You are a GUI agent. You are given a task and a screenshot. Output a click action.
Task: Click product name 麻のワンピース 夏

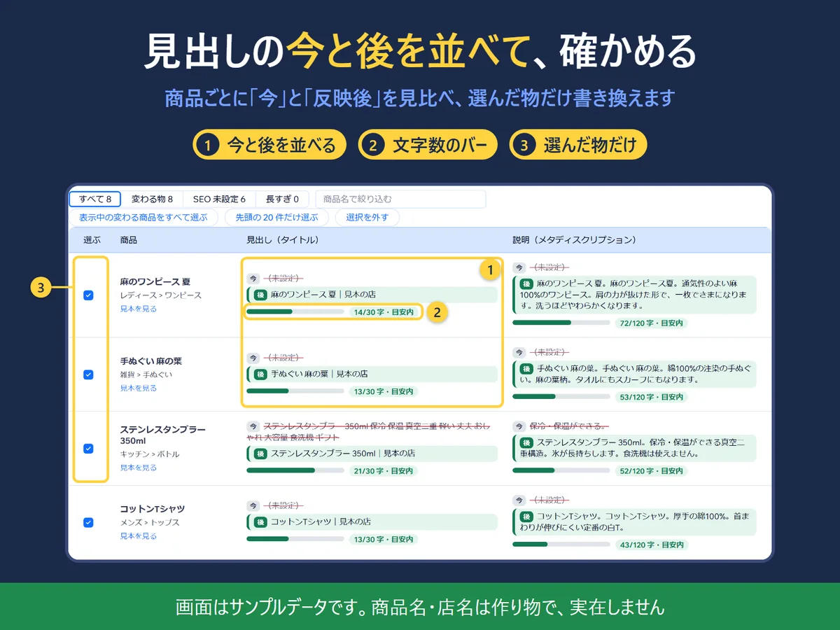pos(155,281)
